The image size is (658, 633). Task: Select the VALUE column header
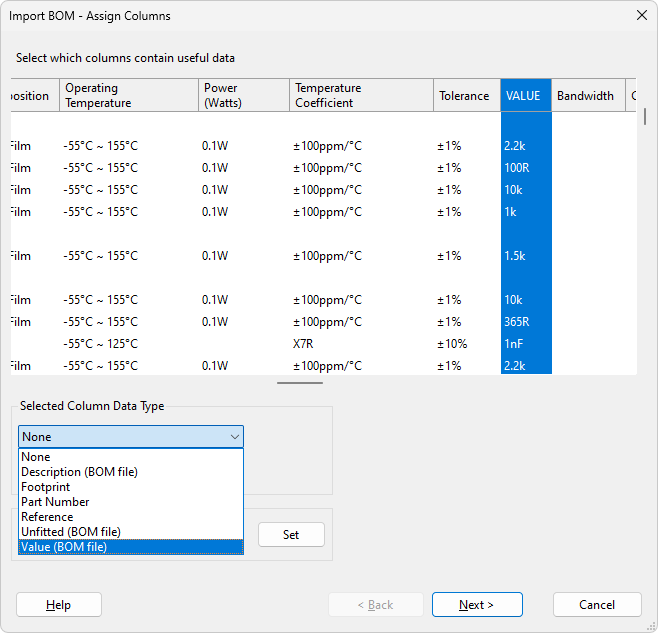(525, 96)
